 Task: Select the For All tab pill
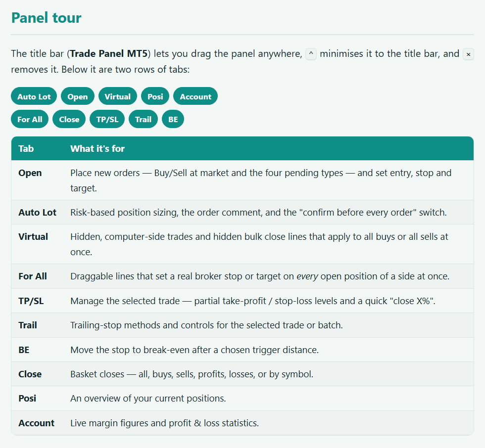point(30,119)
